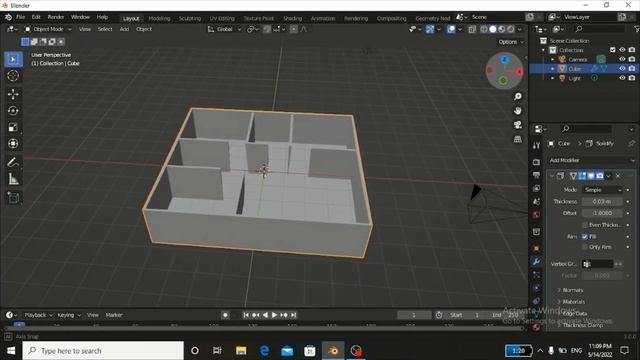Click the viewport zoom magnifier icon

[518, 96]
